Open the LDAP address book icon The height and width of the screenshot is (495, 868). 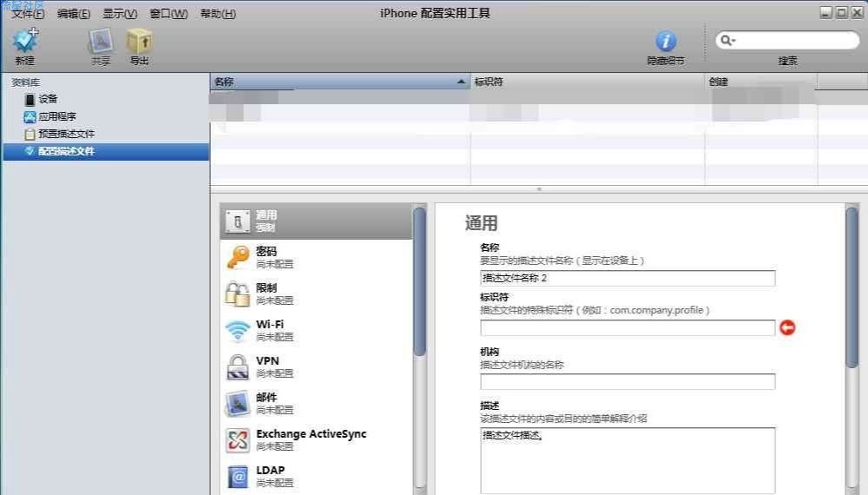(238, 477)
